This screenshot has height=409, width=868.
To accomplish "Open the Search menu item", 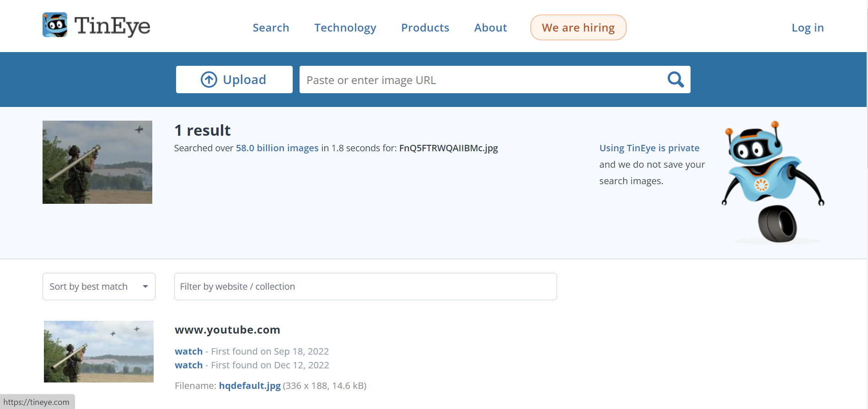I will click(271, 28).
